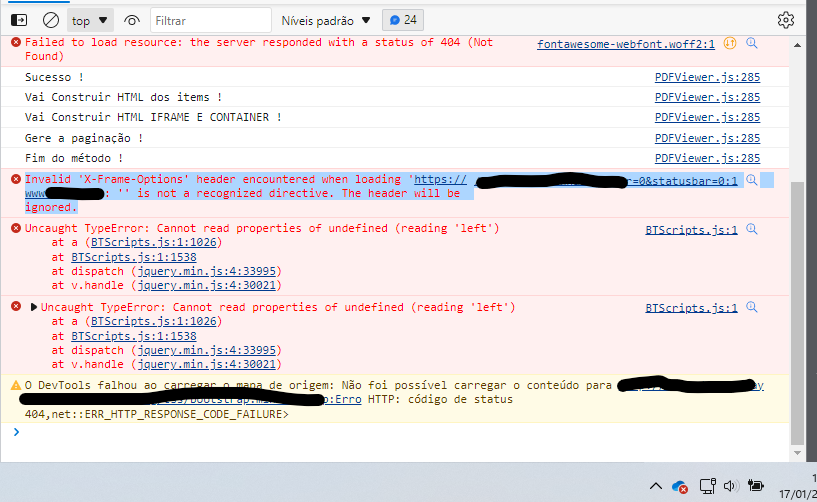Open BTScripts.js:1:1026 link in first stack trace
Screen dimensions: 817x502
tap(154, 242)
